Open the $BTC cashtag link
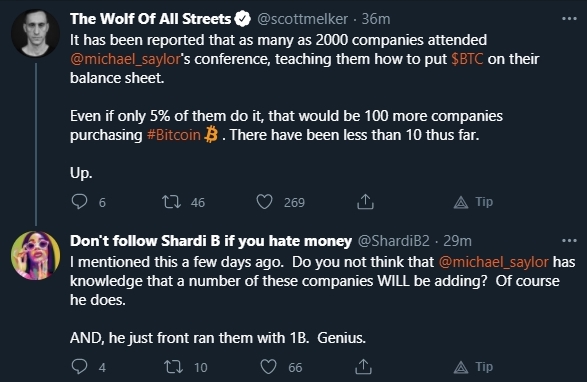This screenshot has width=587, height=382. pyautogui.click(x=467, y=59)
